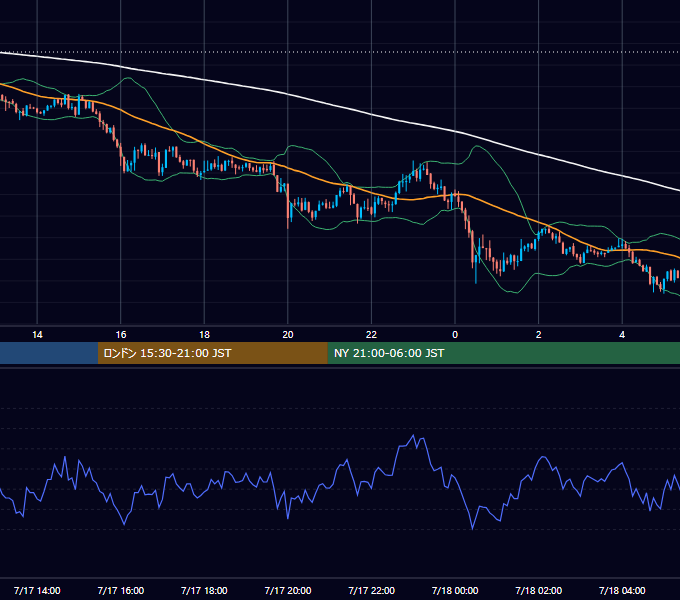Viewport: 680px width, 600px height.
Task: Click the 20 hour label on price chart axis
Action: click(288, 335)
